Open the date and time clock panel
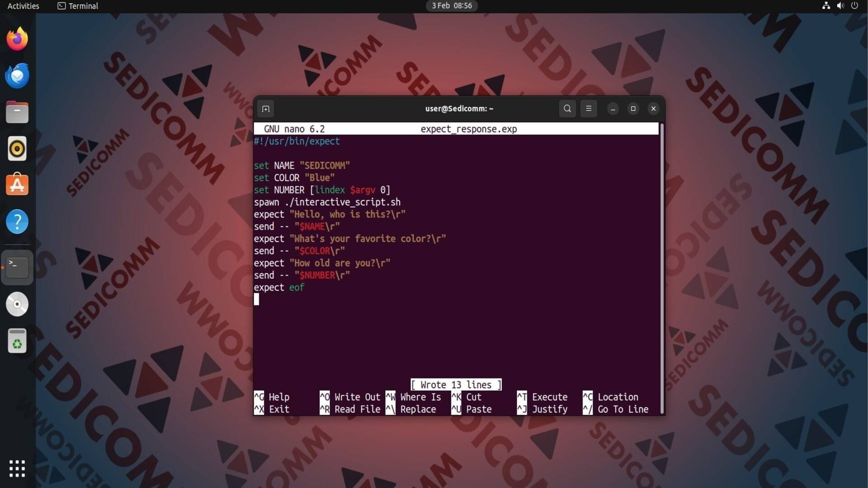The image size is (868, 488). pos(451,6)
